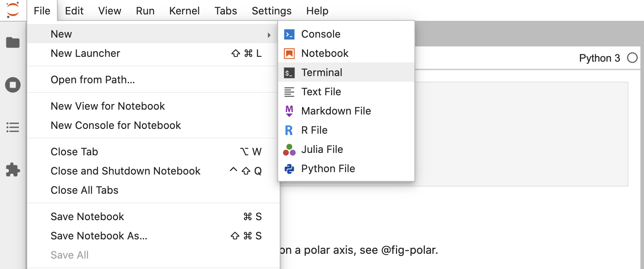Viewport: 644px width, 269px height.
Task: Open the Running Terminals and Kernels sidebar icon
Action: 13,85
